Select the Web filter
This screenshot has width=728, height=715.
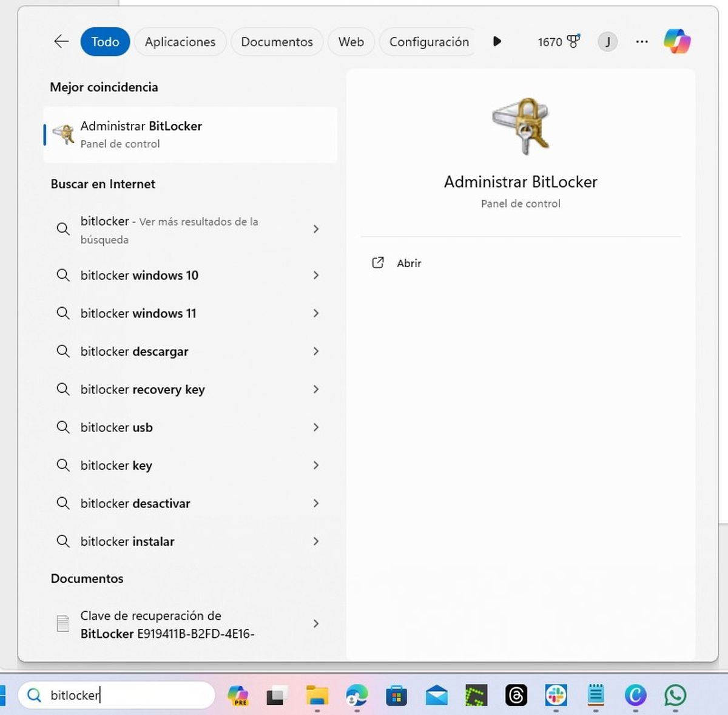click(x=351, y=41)
